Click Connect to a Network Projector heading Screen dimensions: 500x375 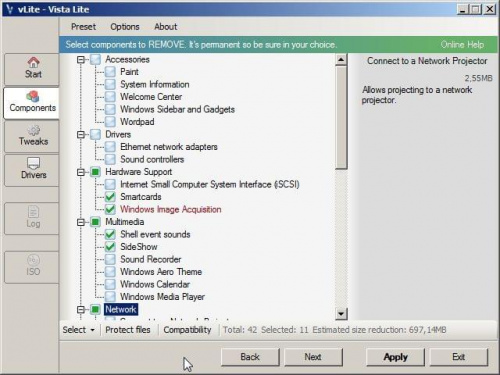(x=427, y=61)
